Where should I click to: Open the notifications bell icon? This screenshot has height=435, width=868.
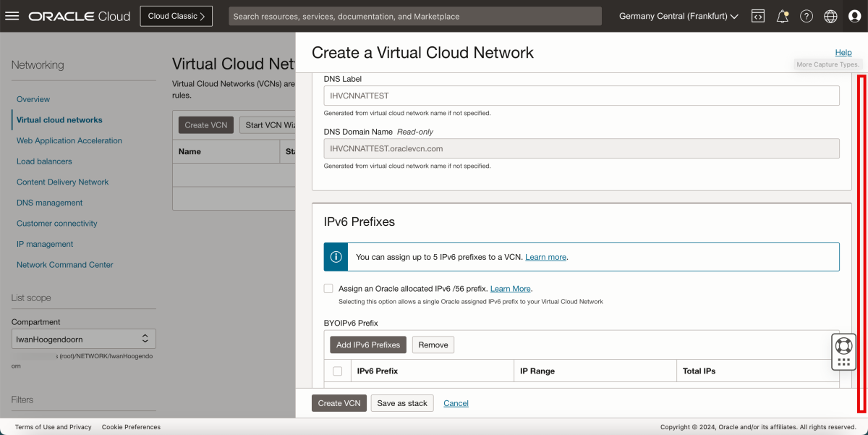[x=782, y=15]
